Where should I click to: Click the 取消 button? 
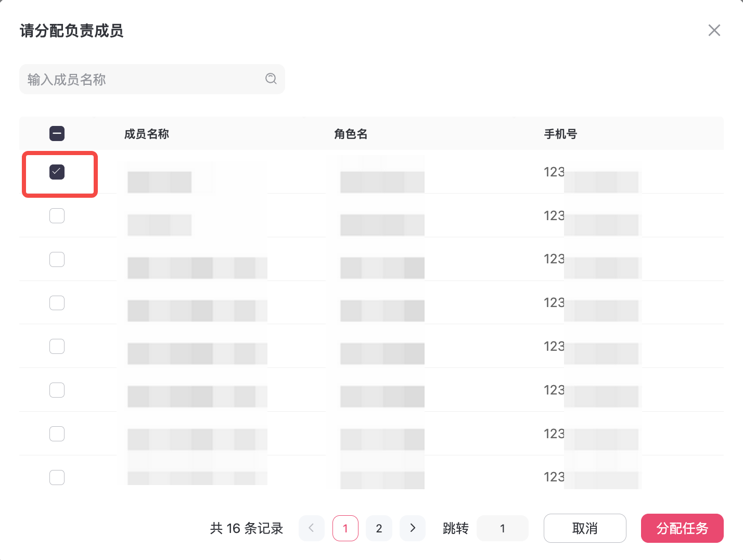click(x=585, y=528)
